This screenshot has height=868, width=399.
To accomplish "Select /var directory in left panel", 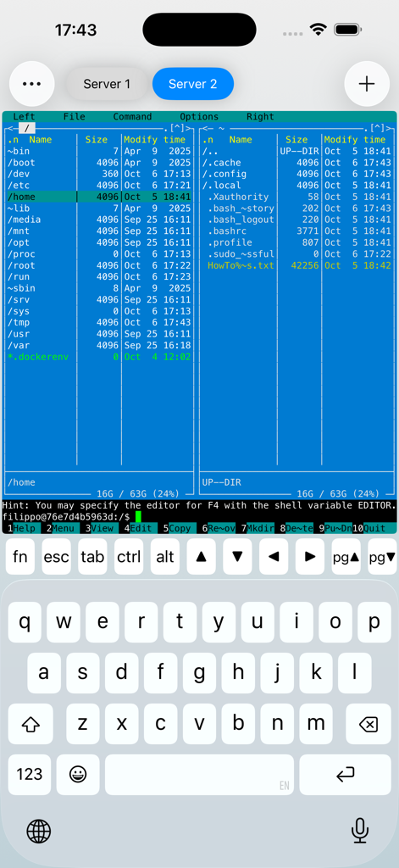I will pos(98,345).
